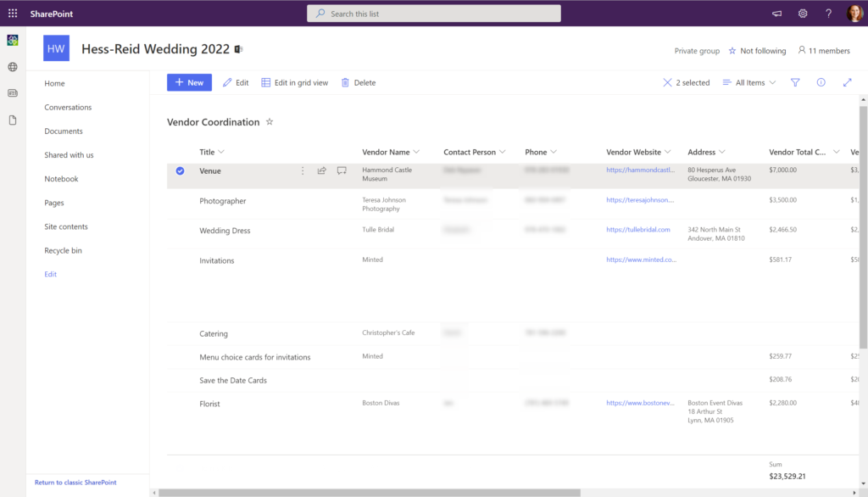This screenshot has height=497, width=868.
Task: Open the minted.com website link
Action: pos(641,260)
